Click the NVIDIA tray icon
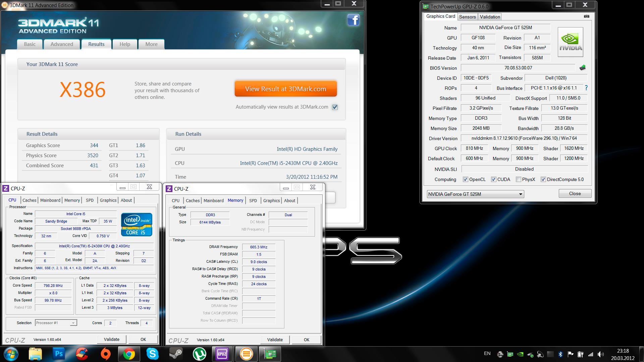 pyautogui.click(x=520, y=354)
